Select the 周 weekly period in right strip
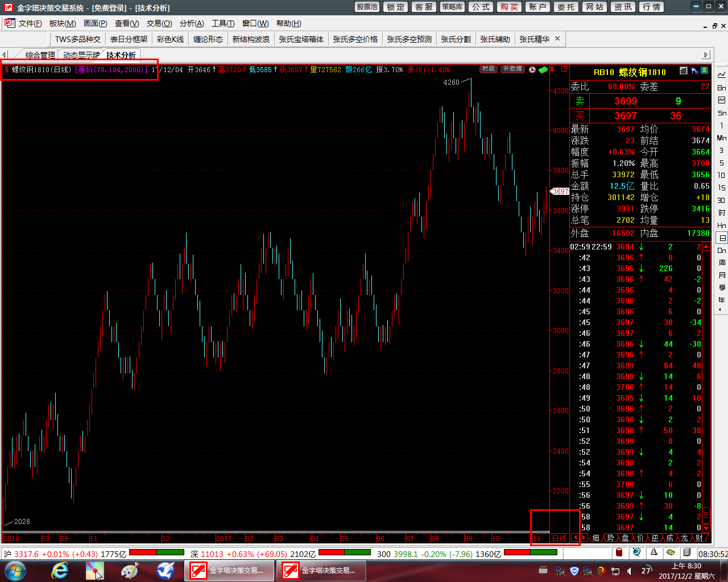Screen dimensions: 728x582 coord(722,263)
